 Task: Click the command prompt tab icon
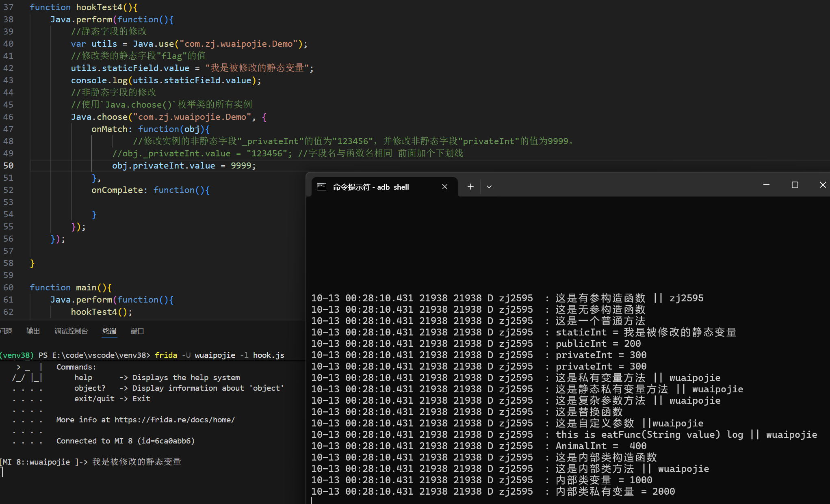[x=322, y=187]
